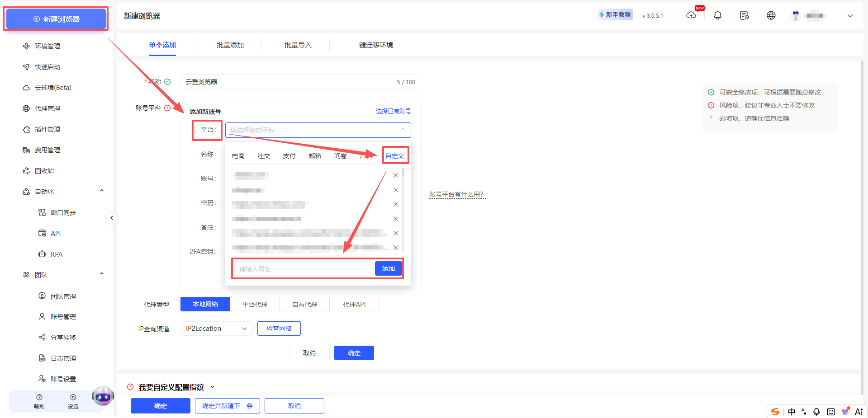Select the 社交 platform category
This screenshot has height=418, width=868.
coord(264,155)
